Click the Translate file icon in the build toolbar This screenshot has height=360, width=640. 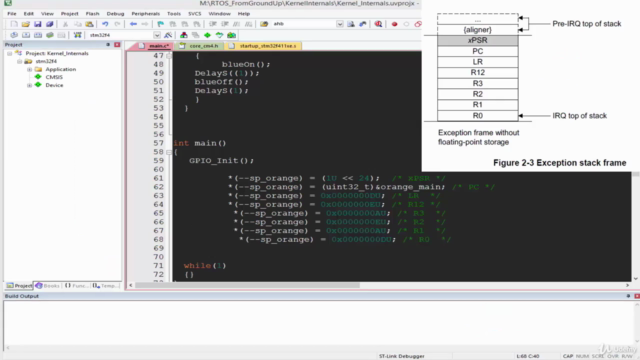14,35
